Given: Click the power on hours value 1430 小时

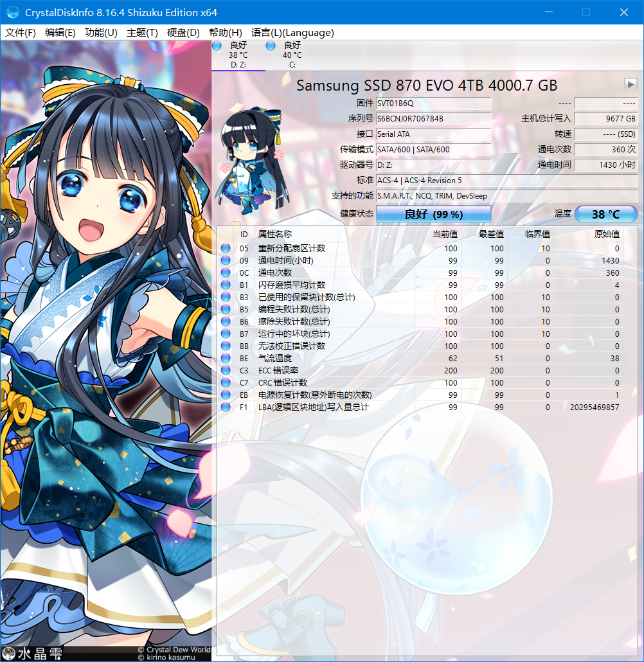Looking at the screenshot, I should pos(605,165).
